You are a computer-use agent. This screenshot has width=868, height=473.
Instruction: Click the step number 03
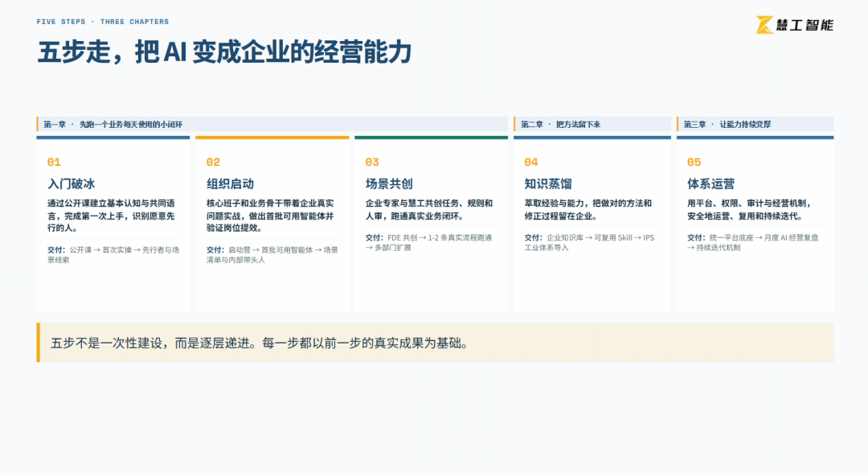(x=372, y=162)
